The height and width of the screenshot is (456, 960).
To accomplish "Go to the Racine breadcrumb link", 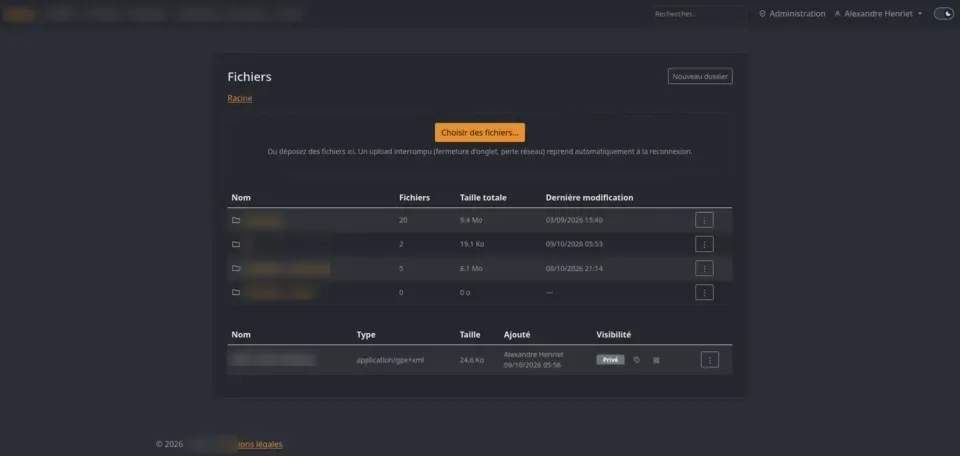I will click(x=239, y=98).
